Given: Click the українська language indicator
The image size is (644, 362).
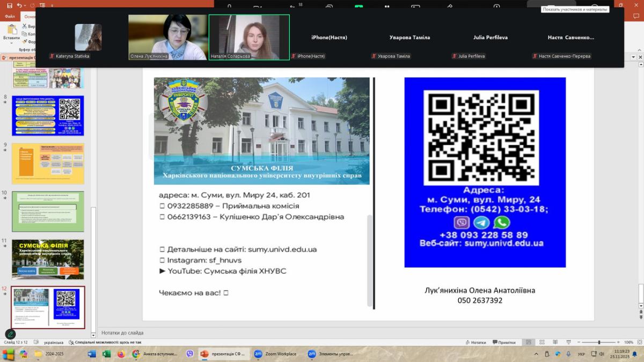Looking at the screenshot, I should [53, 342].
